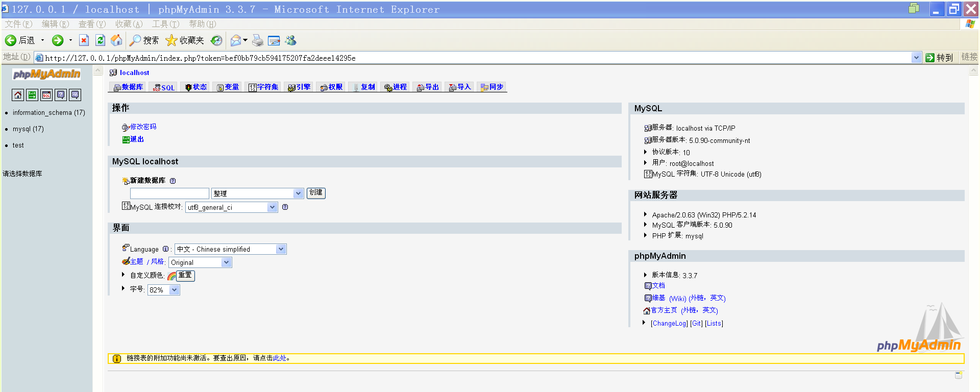This screenshot has height=392, width=980.
Task: Open the 文件 menu
Action: pos(18,24)
